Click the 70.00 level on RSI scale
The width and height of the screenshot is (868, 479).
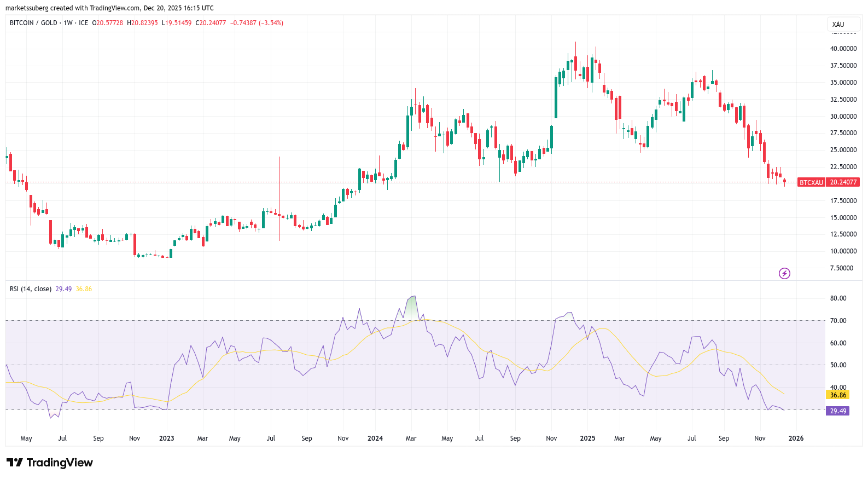click(838, 321)
